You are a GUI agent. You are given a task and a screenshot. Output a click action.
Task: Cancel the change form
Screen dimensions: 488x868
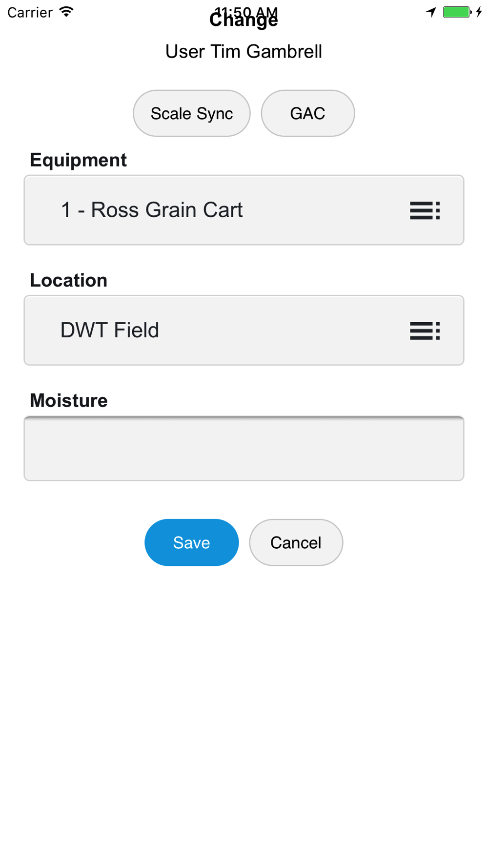[296, 542]
